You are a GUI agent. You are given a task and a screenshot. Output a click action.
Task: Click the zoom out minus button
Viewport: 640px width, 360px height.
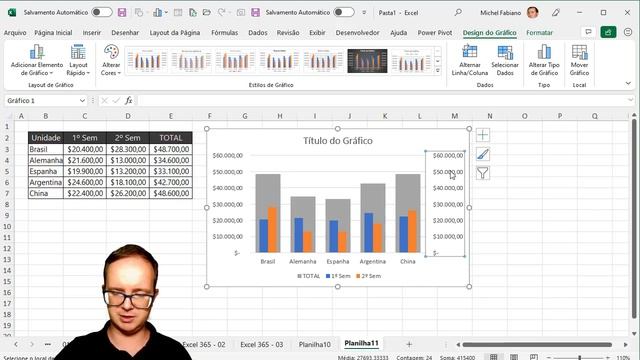[x=549, y=358]
